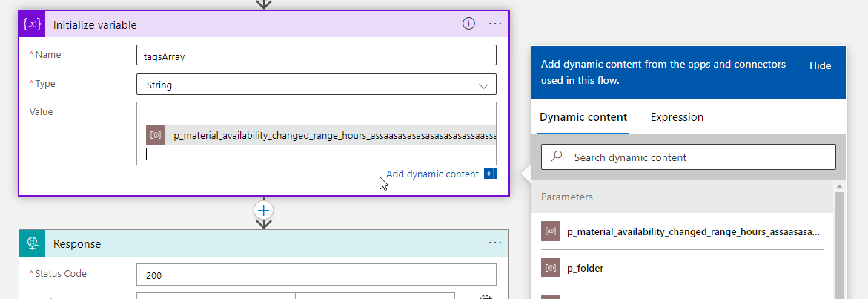Image resolution: width=868 pixels, height=299 pixels.
Task: Open the Initialize variable ellipsis menu
Action: click(x=495, y=24)
